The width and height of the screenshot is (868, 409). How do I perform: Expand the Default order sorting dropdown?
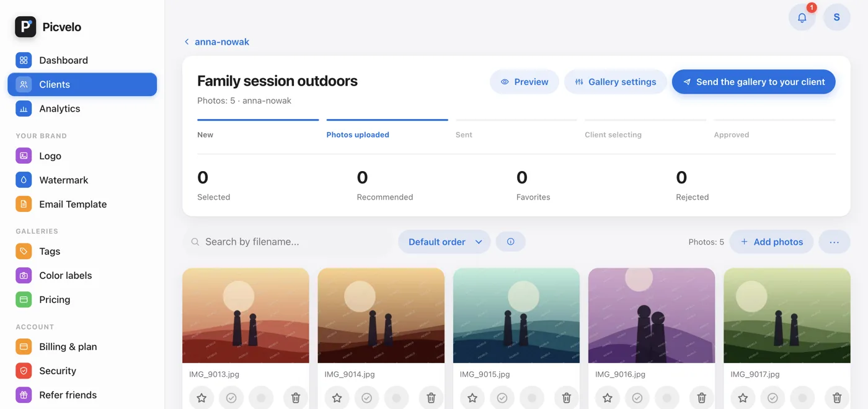coord(444,242)
